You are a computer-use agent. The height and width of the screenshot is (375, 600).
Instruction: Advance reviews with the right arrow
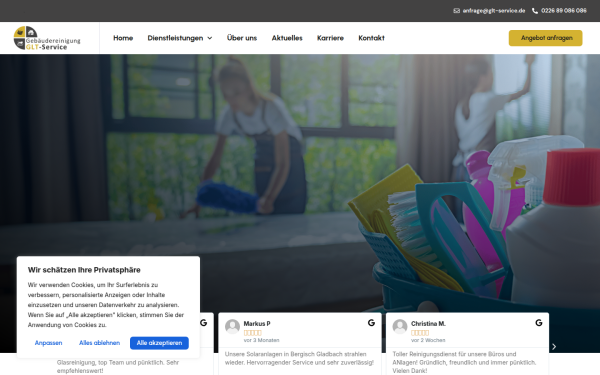coord(554,347)
